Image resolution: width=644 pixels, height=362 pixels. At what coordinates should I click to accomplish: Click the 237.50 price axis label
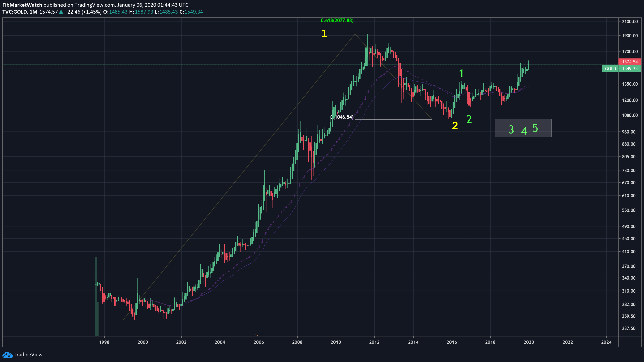point(629,328)
